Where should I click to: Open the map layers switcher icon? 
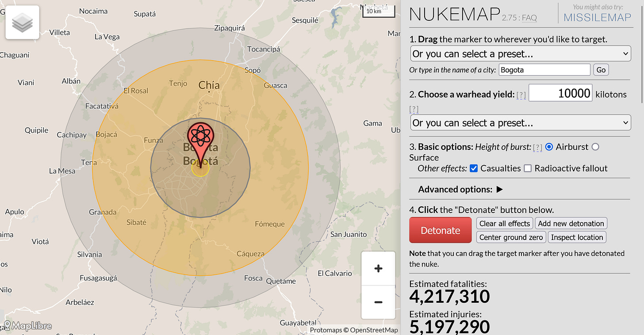[22, 22]
